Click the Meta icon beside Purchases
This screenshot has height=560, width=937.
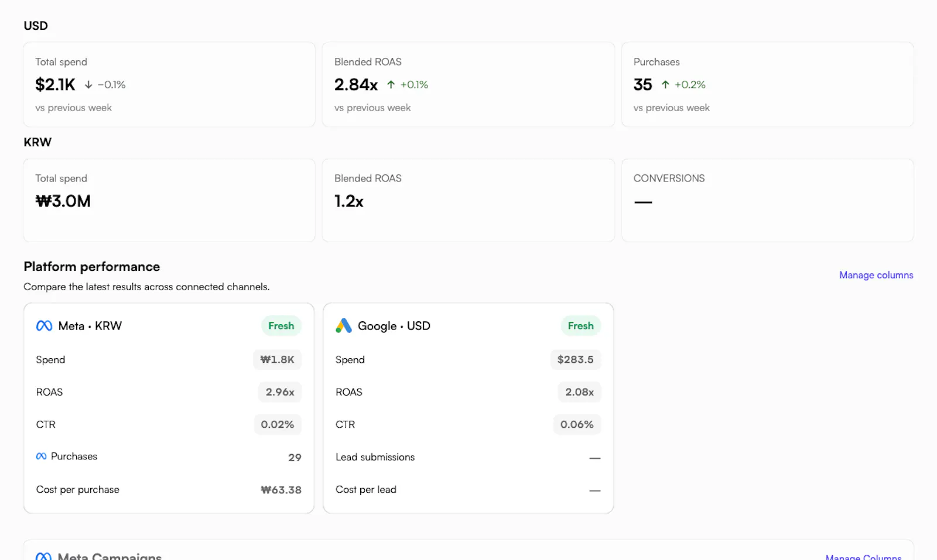click(x=41, y=456)
